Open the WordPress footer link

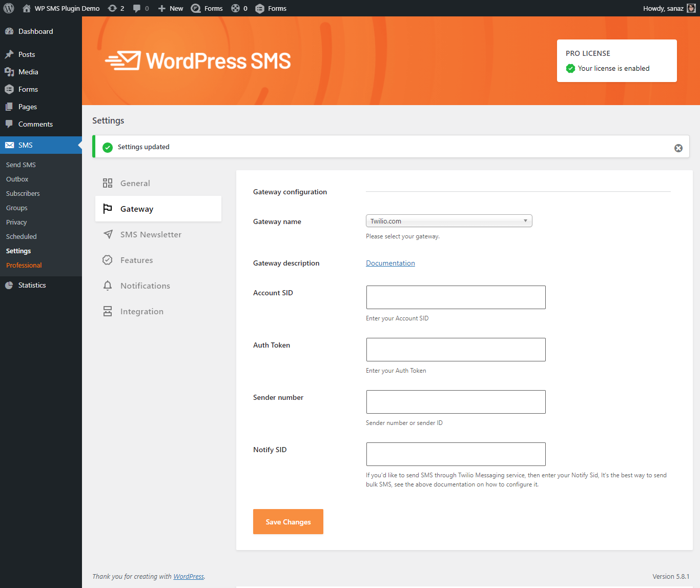tap(189, 576)
